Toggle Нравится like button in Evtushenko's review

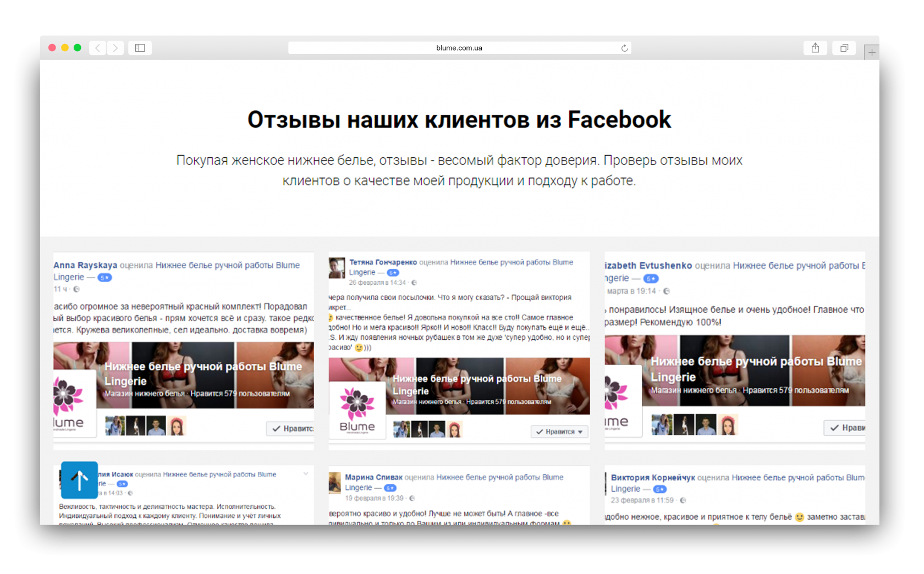click(x=845, y=427)
